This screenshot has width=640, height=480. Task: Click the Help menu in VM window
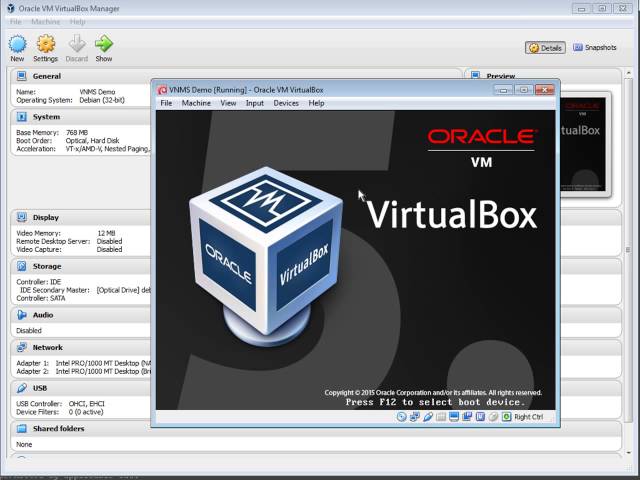point(316,103)
